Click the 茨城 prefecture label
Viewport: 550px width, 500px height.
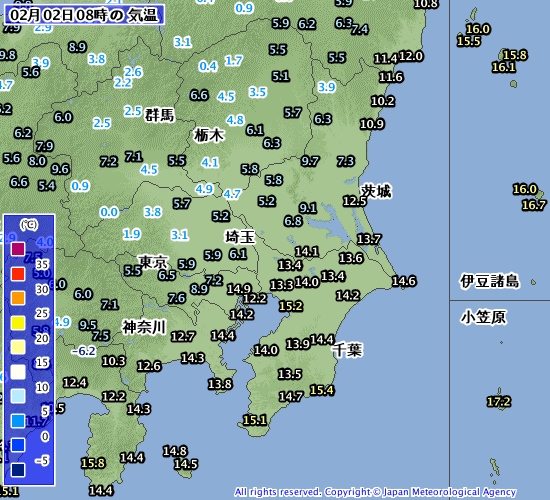(376, 191)
